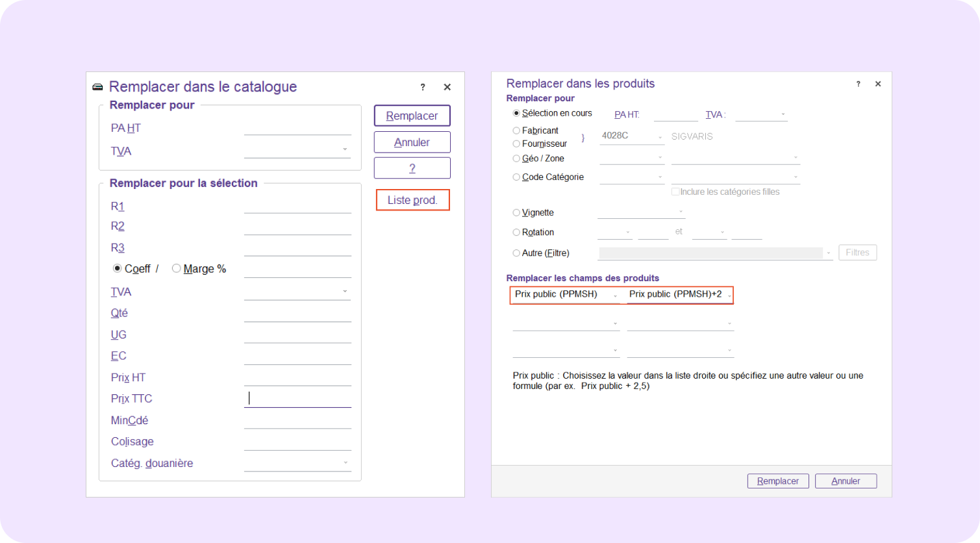Image resolution: width=980 pixels, height=543 pixels.
Task: Select the Marge % radio option
Action: [x=177, y=268]
